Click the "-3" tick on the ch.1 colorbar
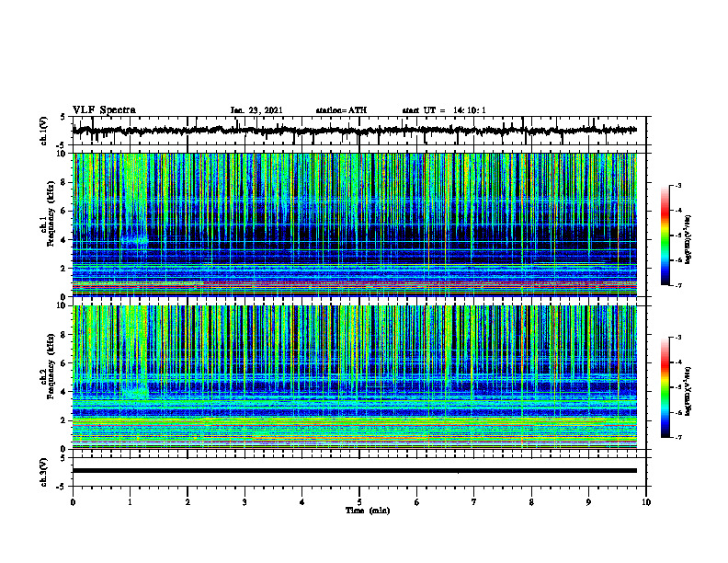The image size is (728, 563). (x=678, y=186)
